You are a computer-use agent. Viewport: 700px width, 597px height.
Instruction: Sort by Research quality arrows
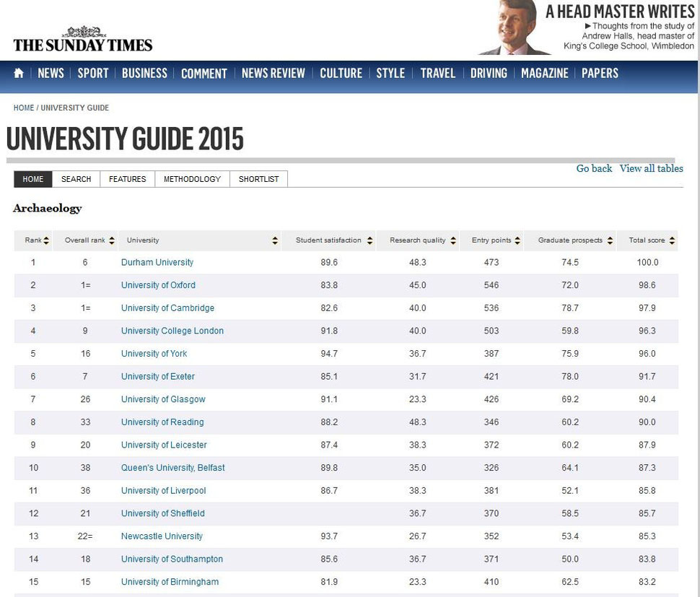453,240
